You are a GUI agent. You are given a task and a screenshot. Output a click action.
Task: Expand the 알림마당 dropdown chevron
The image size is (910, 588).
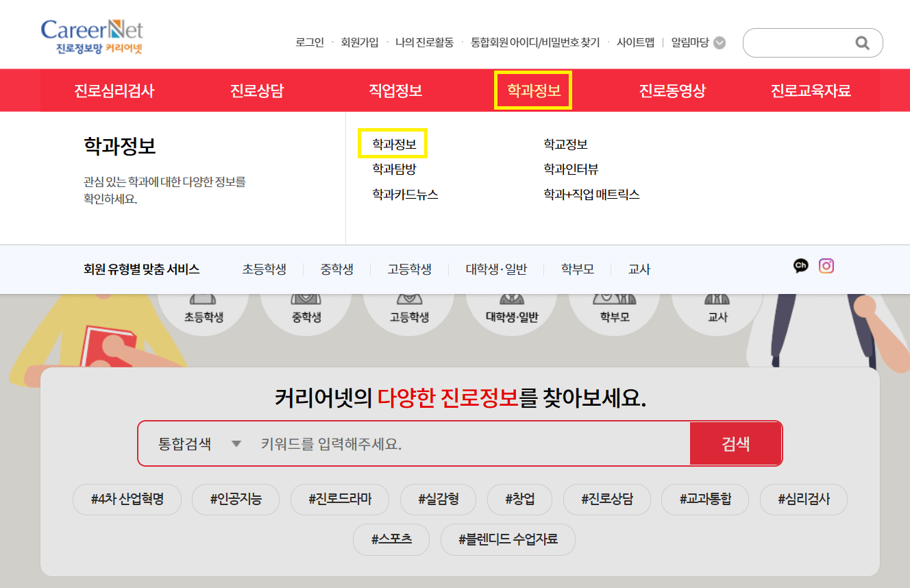click(718, 42)
